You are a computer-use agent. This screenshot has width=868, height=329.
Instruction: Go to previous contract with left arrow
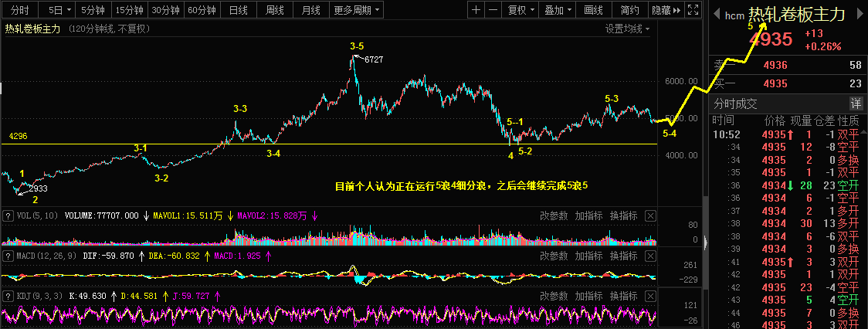[x=715, y=15]
